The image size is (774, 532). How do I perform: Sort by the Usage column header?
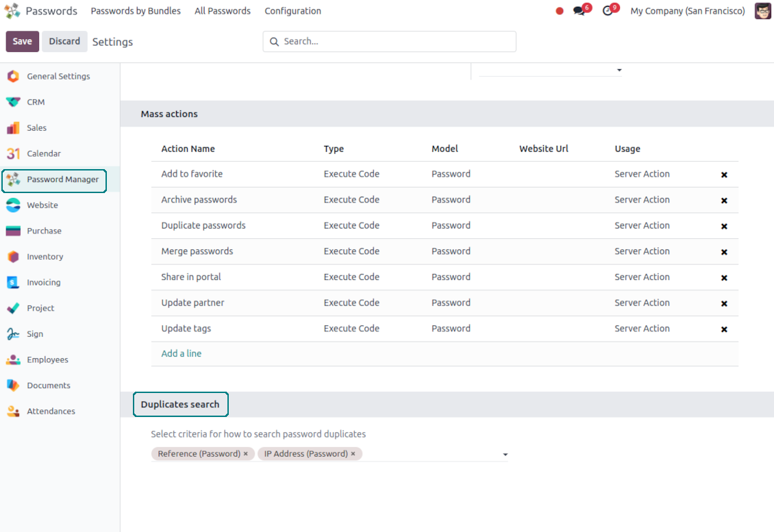tap(627, 149)
